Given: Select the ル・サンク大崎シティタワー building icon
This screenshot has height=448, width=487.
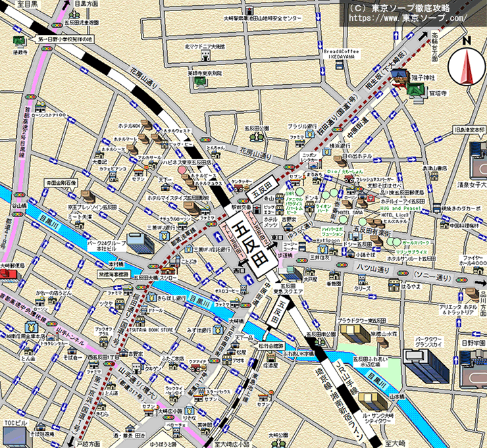Looking at the screenshot, I should (x=372, y=401).
